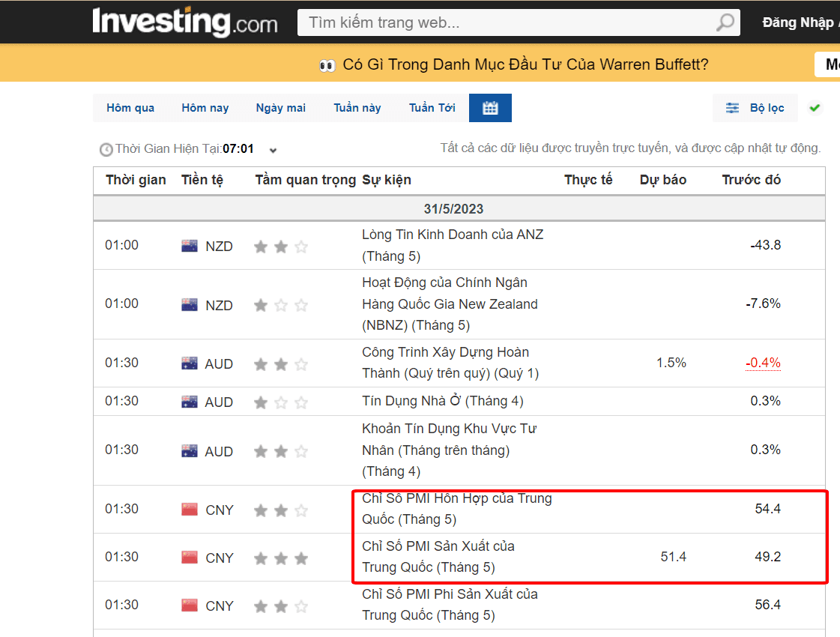Select the Tuần này tab
The height and width of the screenshot is (637, 840).
(357, 108)
